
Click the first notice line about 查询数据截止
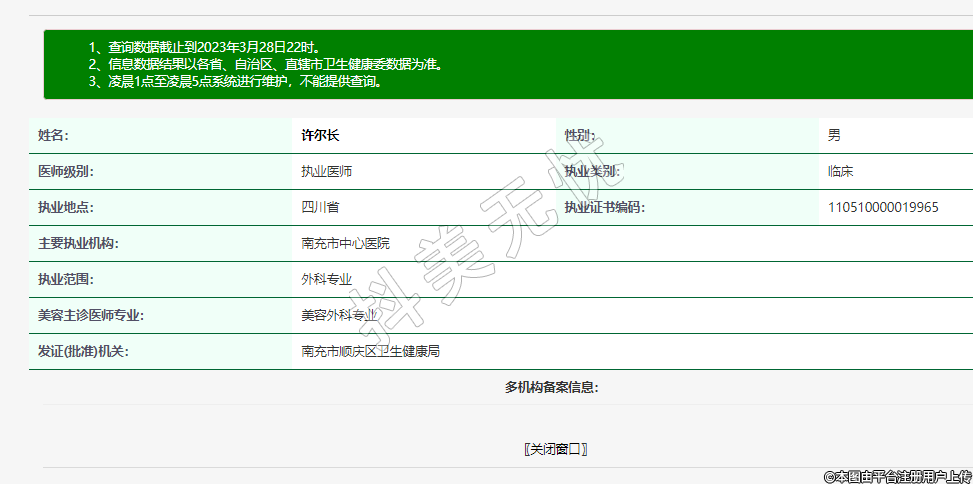coord(205,47)
